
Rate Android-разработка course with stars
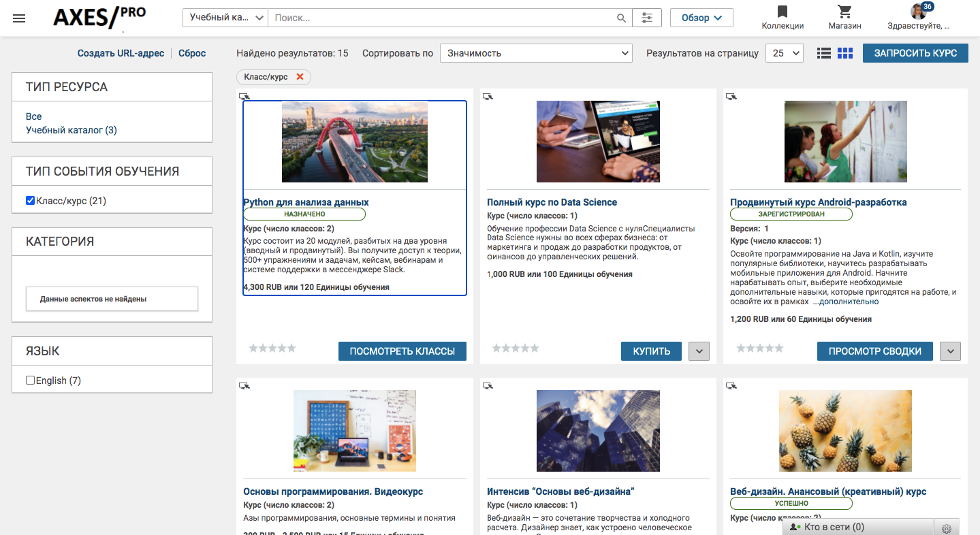point(760,348)
